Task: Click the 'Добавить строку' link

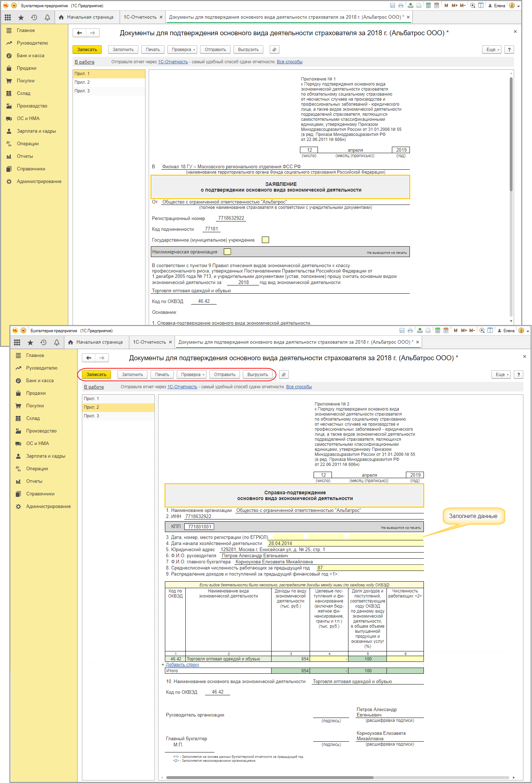Action: click(x=182, y=665)
